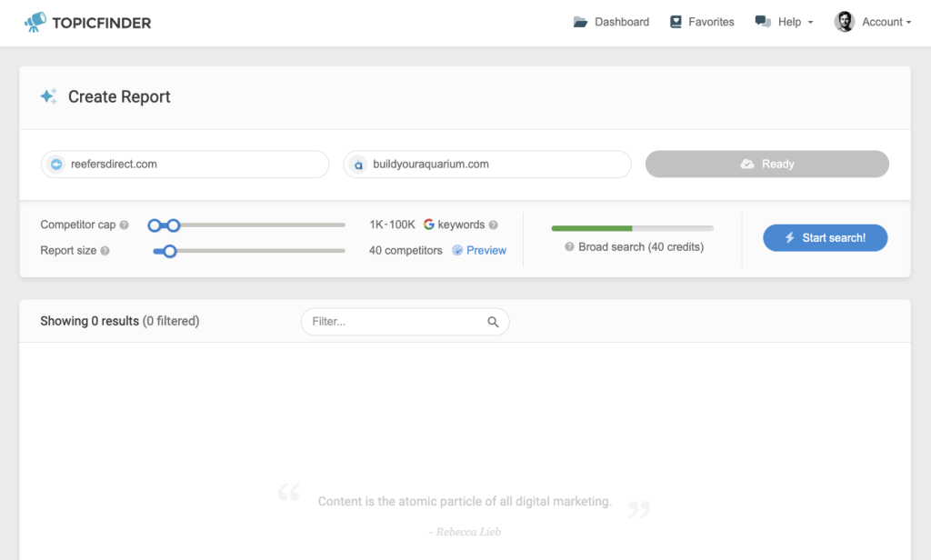Click the magnifier icon in the Filter box
This screenshot has height=560, width=931.
point(493,321)
